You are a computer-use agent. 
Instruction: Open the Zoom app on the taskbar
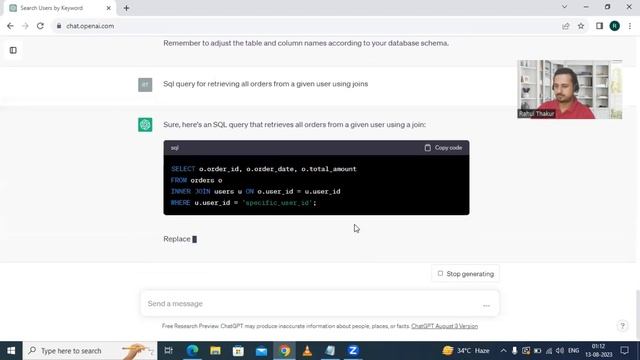(x=353, y=351)
